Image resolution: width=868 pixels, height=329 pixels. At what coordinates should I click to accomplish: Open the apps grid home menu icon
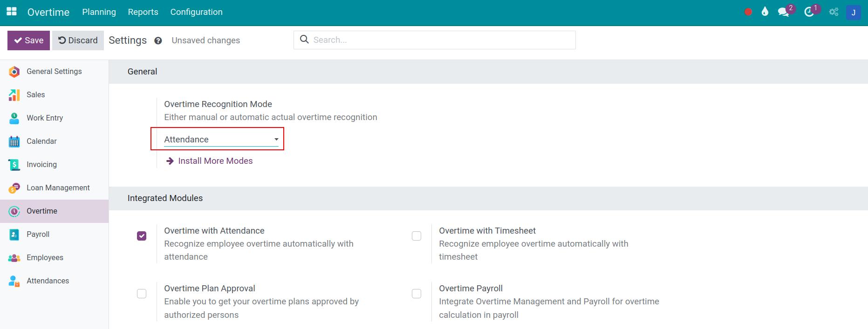coord(12,12)
